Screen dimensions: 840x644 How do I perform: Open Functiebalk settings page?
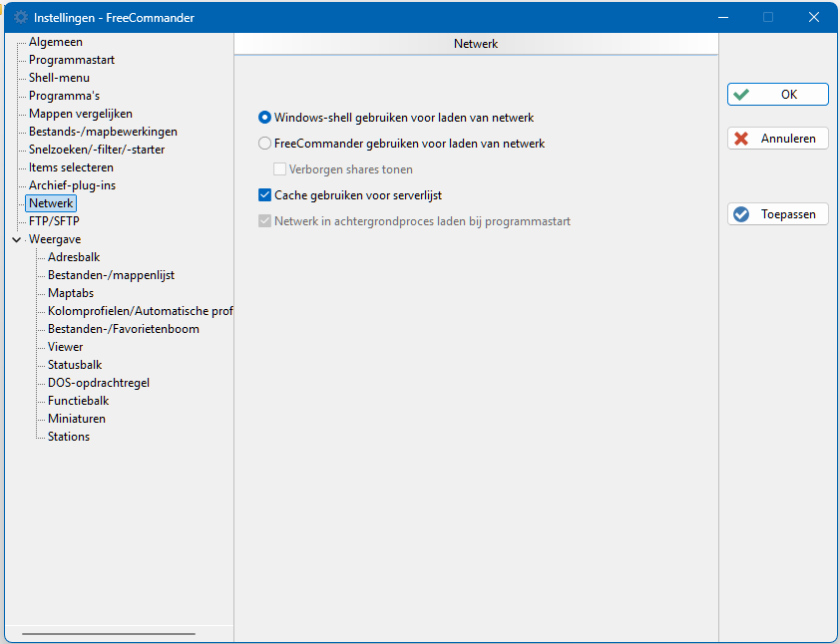click(78, 401)
